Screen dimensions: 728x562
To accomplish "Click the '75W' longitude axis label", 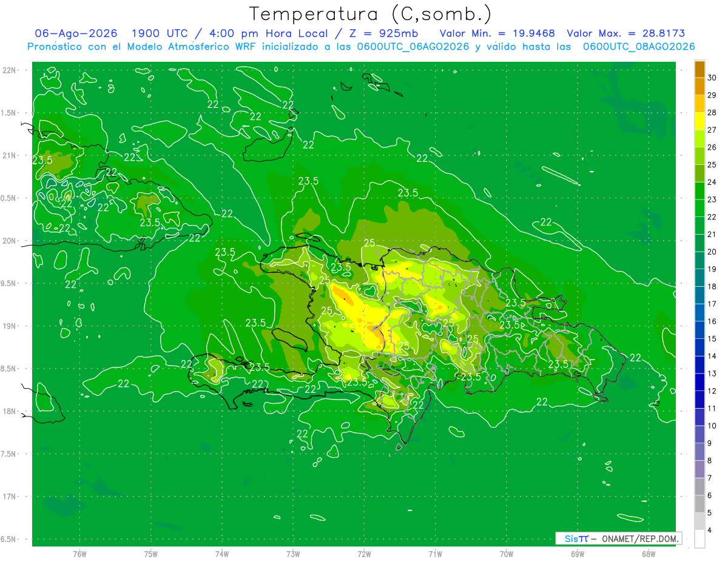I will 151,554.
